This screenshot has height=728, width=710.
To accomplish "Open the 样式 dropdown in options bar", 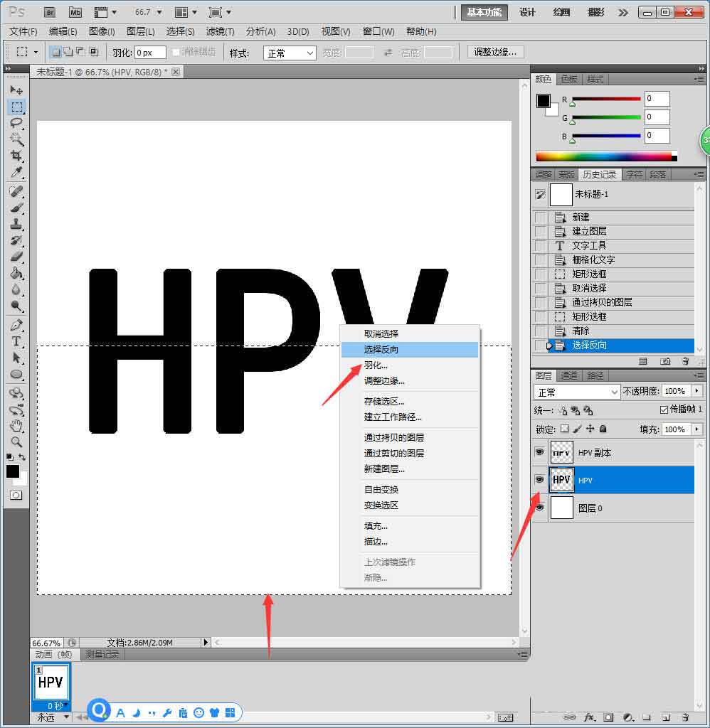I will (x=289, y=53).
